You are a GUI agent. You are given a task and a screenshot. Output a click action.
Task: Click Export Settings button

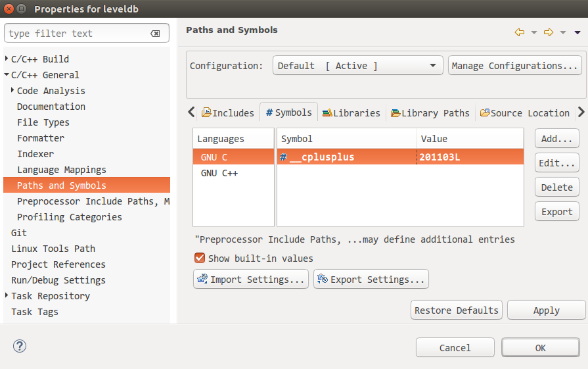(371, 280)
